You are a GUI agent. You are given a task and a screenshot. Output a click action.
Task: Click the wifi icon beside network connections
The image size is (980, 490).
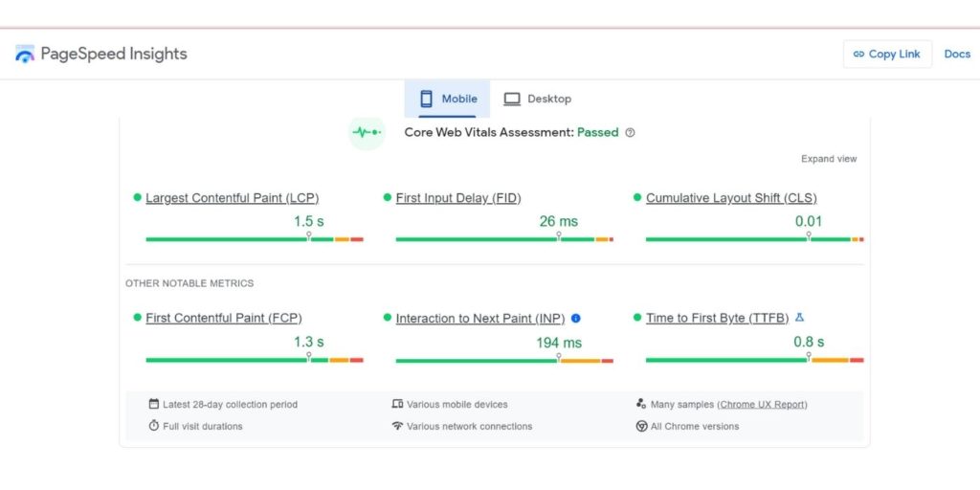[397, 426]
